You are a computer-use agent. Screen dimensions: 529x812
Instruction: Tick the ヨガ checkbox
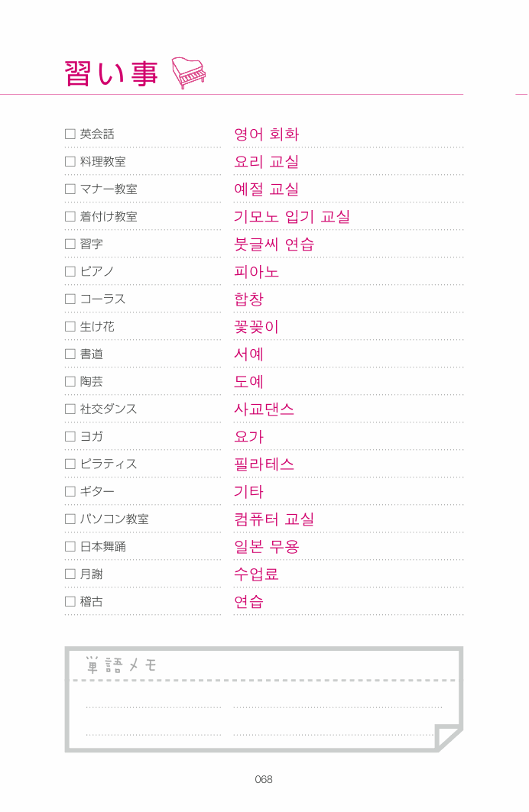[x=70, y=436]
